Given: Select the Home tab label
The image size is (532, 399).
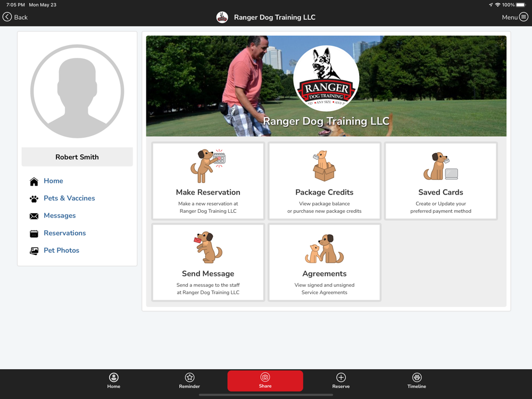Looking at the screenshot, I should coord(114,386).
